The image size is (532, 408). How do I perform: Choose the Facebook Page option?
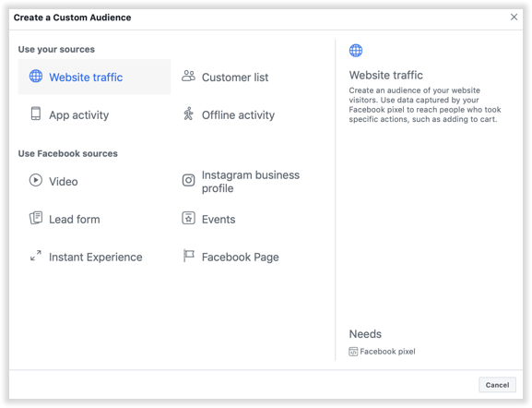(x=247, y=257)
